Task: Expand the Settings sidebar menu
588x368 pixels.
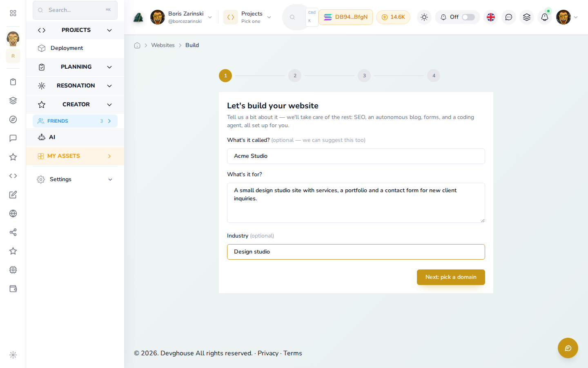Action: tap(75, 180)
